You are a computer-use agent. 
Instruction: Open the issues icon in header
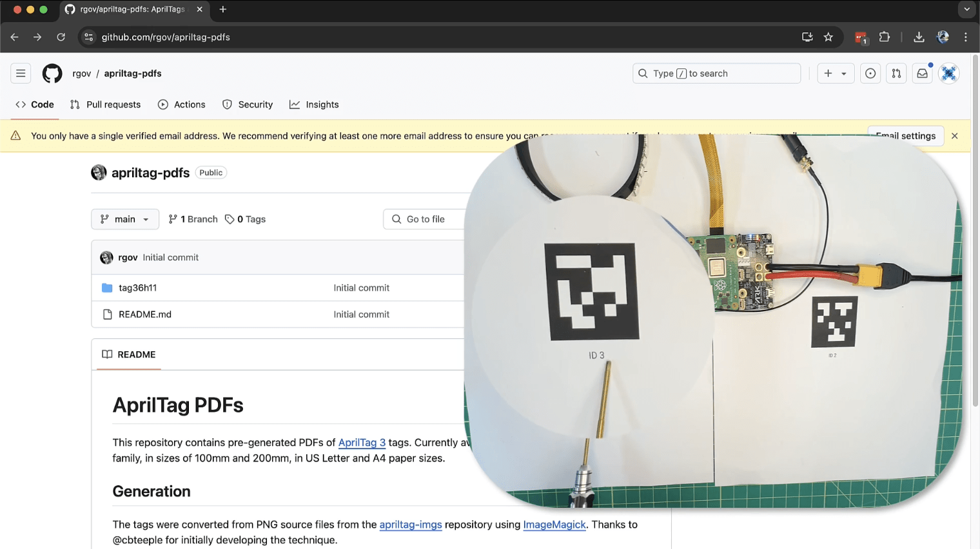click(870, 73)
